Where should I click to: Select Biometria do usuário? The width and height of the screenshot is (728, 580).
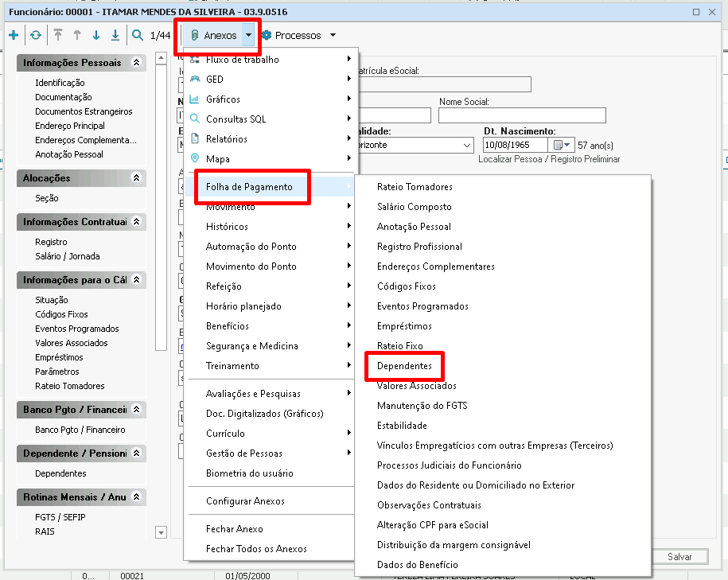click(271, 473)
